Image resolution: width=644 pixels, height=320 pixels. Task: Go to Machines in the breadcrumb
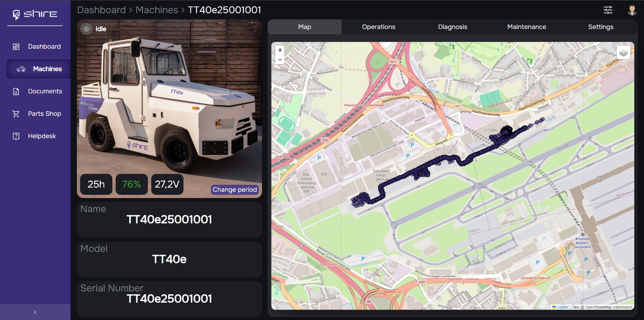(x=157, y=10)
